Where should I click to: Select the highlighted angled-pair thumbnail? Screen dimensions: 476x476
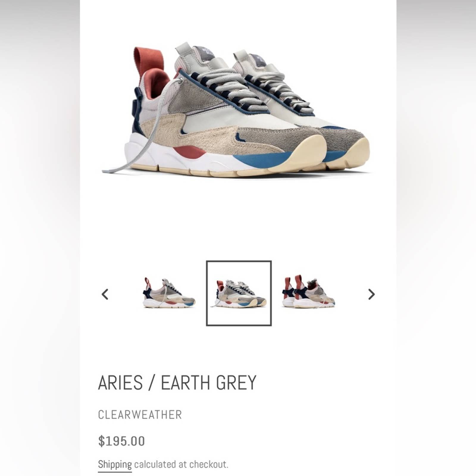coord(239,293)
